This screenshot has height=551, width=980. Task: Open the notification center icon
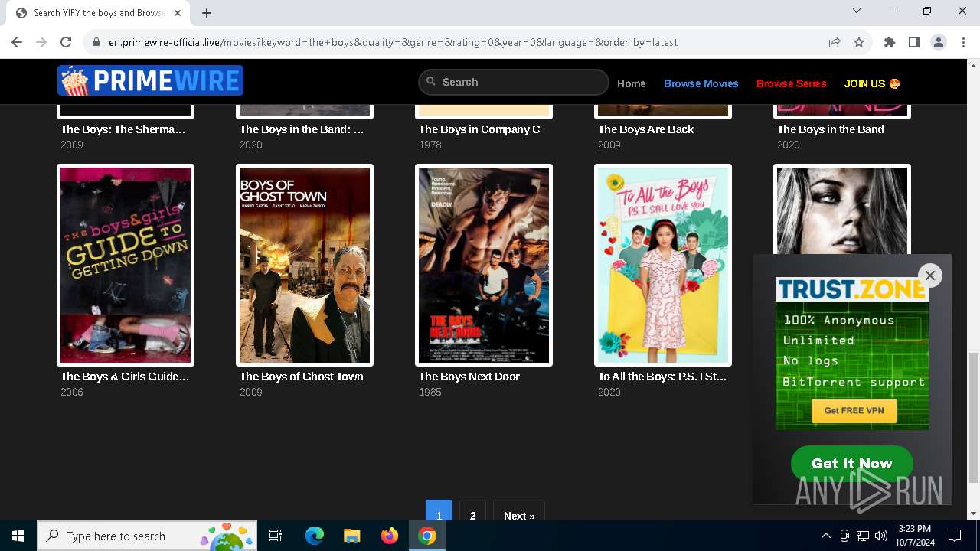(x=955, y=536)
